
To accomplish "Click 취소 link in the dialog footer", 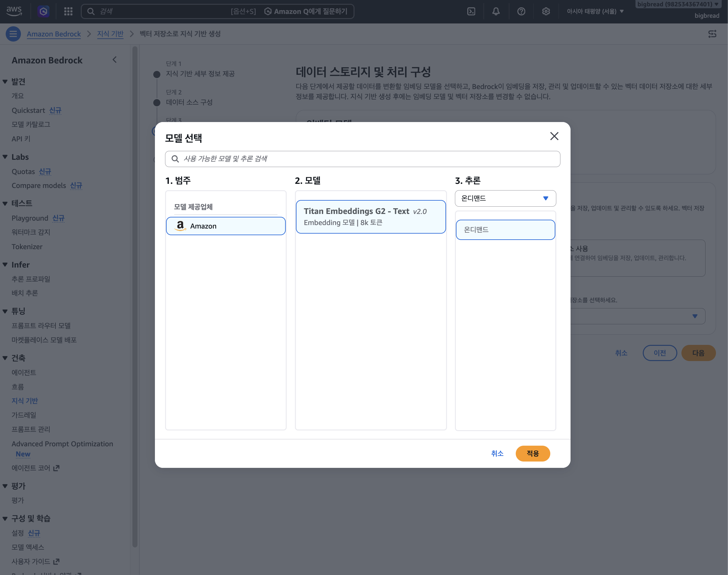I will (497, 454).
